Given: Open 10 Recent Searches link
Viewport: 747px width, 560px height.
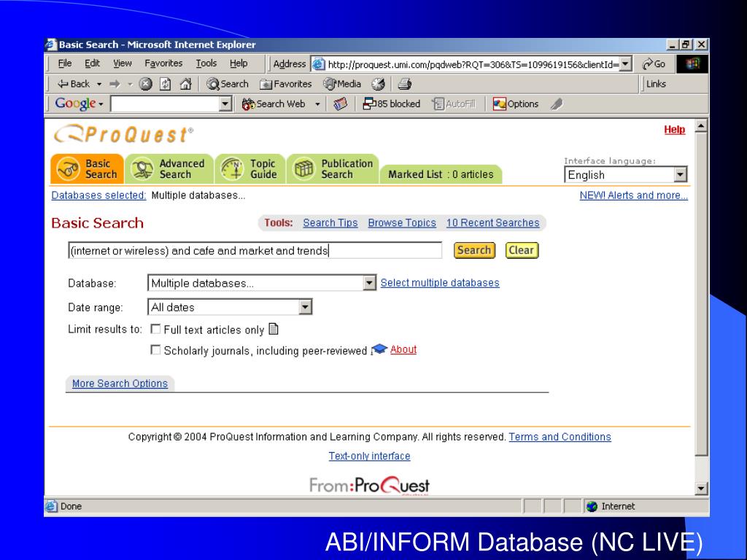Looking at the screenshot, I should (x=492, y=223).
